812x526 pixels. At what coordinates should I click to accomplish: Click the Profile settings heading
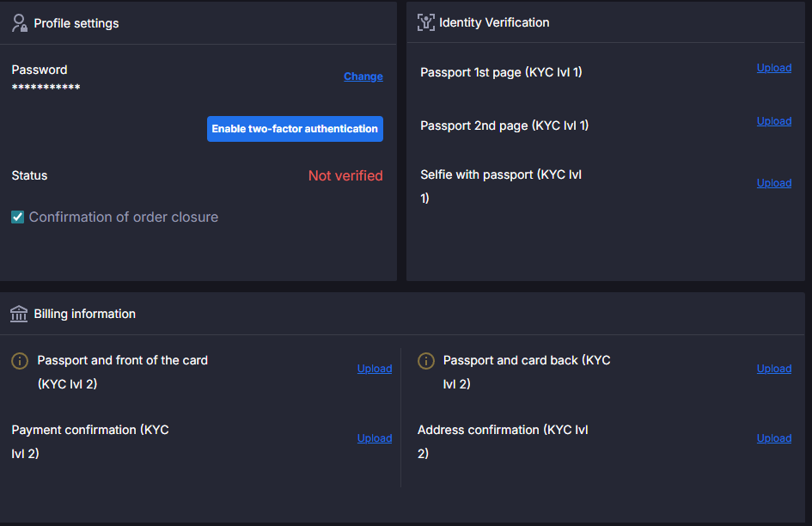click(76, 23)
